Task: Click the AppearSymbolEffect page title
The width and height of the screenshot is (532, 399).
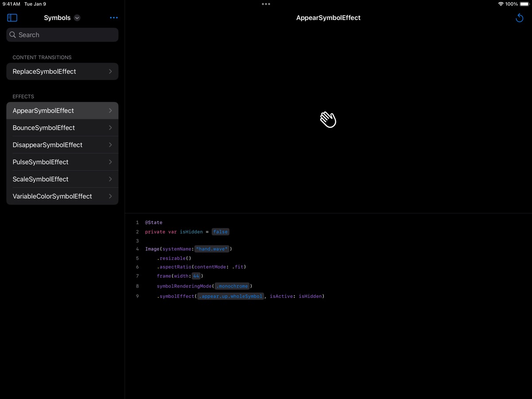Action: [x=328, y=18]
